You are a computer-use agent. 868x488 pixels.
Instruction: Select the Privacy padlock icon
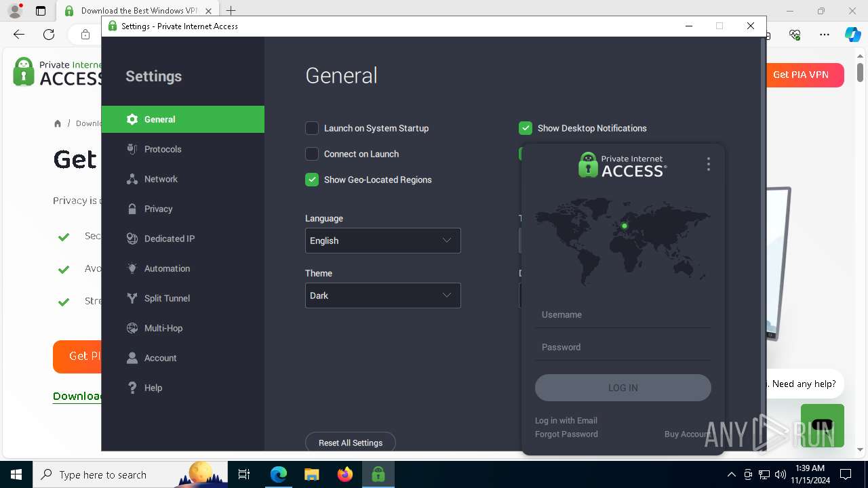132,209
